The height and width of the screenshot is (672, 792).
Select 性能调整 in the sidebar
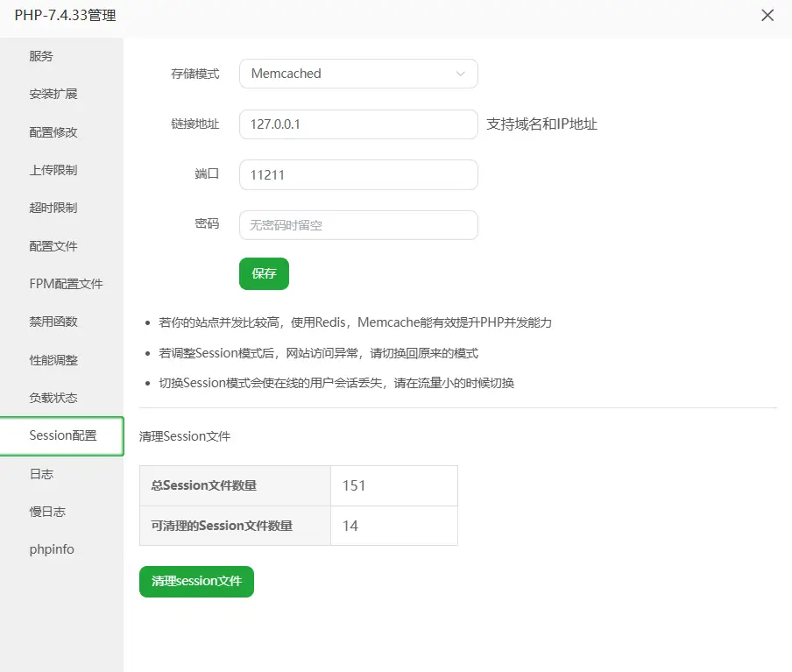(53, 359)
